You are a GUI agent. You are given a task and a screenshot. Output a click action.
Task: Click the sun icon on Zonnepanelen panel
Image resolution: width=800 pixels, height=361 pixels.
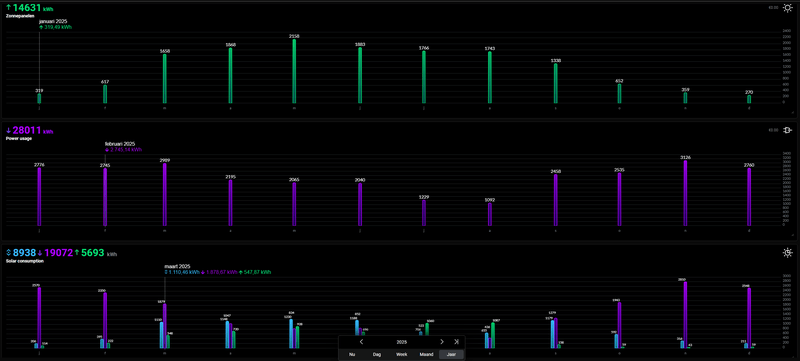click(x=788, y=8)
